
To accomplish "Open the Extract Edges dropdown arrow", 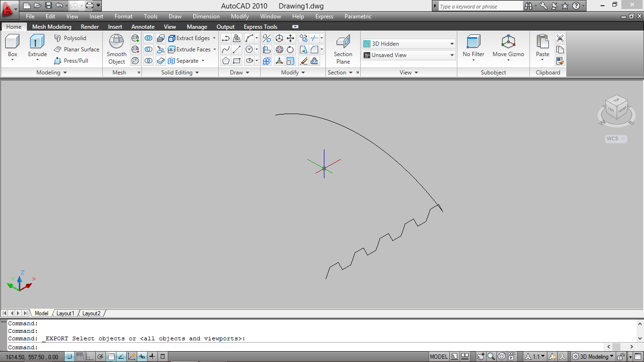I will coord(215,38).
